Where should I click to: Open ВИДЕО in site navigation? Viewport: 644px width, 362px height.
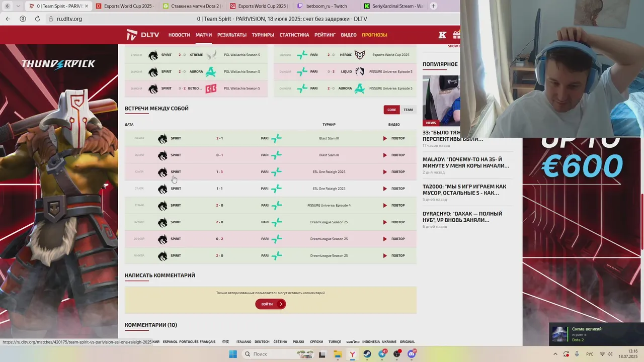(349, 35)
